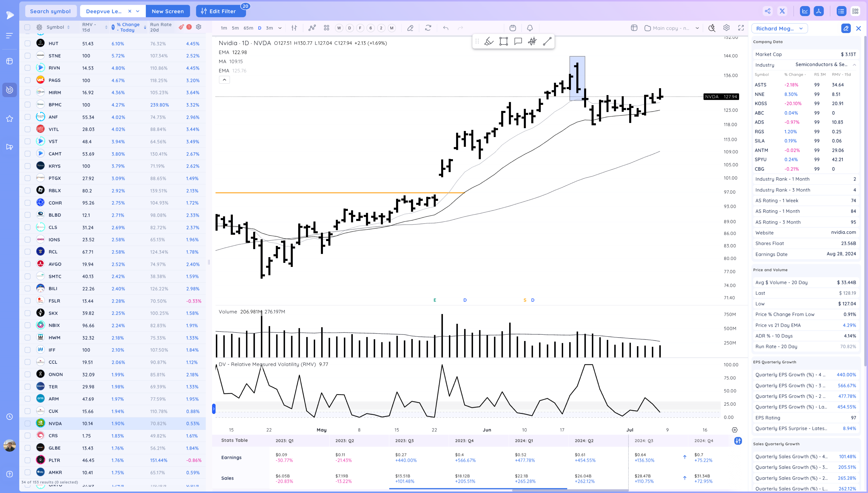868x493 pixels.
Task: Refresh the chart data
Action: (428, 28)
